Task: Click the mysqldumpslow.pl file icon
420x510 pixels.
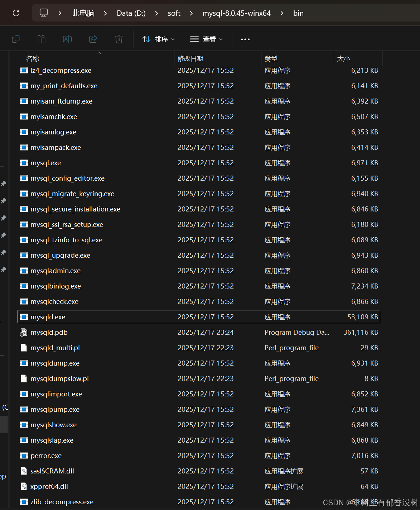Action: [x=24, y=378]
